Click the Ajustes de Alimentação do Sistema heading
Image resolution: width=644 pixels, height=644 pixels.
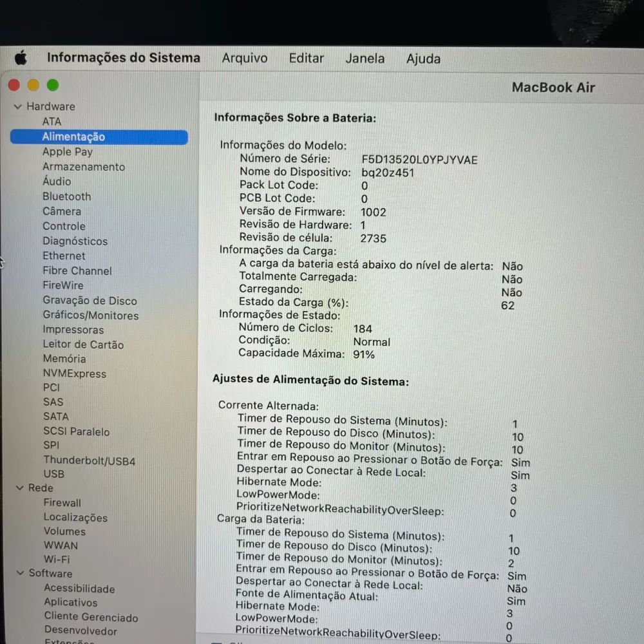tap(311, 380)
